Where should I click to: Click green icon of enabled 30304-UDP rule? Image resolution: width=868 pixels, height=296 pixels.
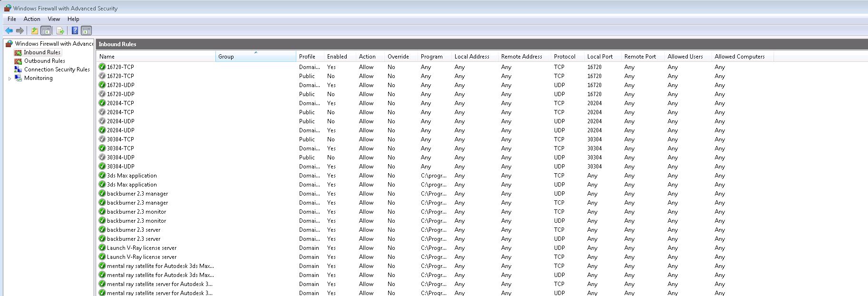[102, 166]
